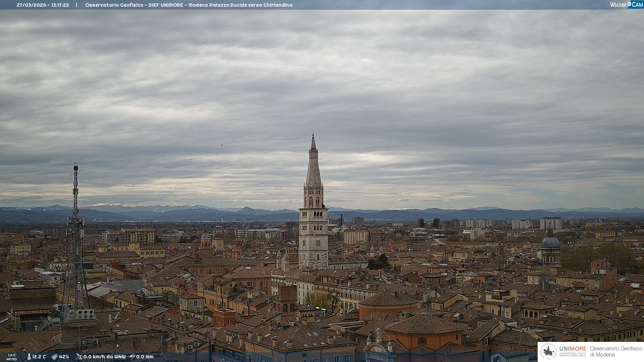Click the wind anemometer icon

[x=79, y=357]
